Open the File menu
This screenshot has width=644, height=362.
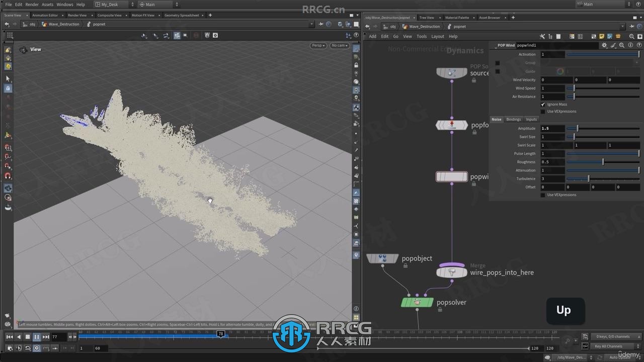(x=8, y=5)
